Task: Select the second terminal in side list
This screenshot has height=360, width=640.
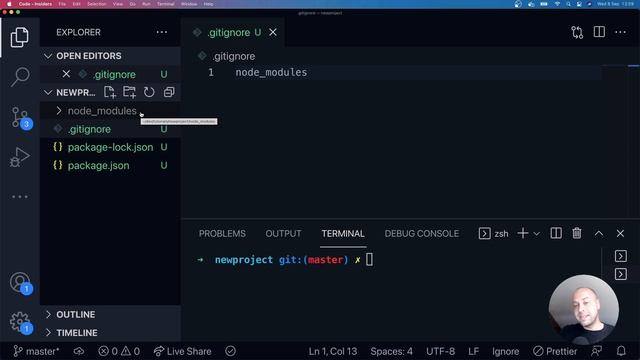Action: [621, 274]
